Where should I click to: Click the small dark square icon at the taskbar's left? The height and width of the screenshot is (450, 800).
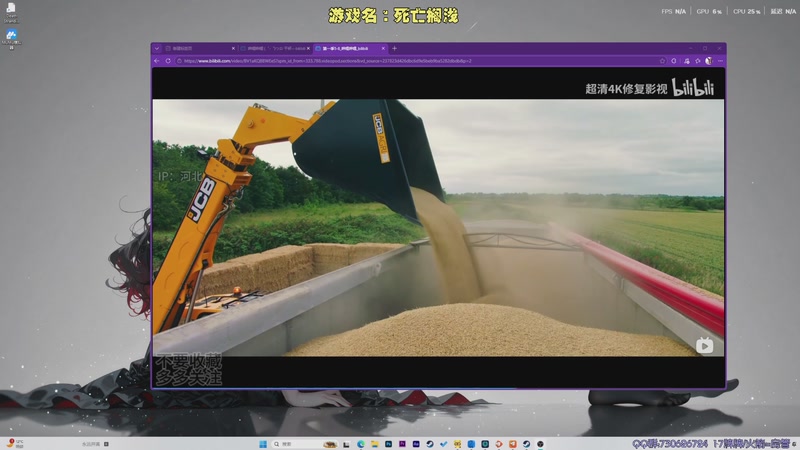tap(106, 444)
